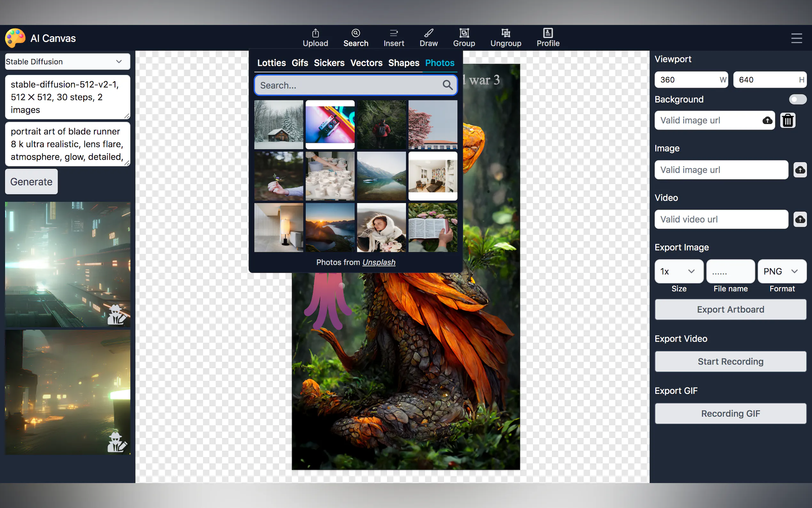Delete background with the trash icon
Image resolution: width=812 pixels, height=508 pixels.
787,120
